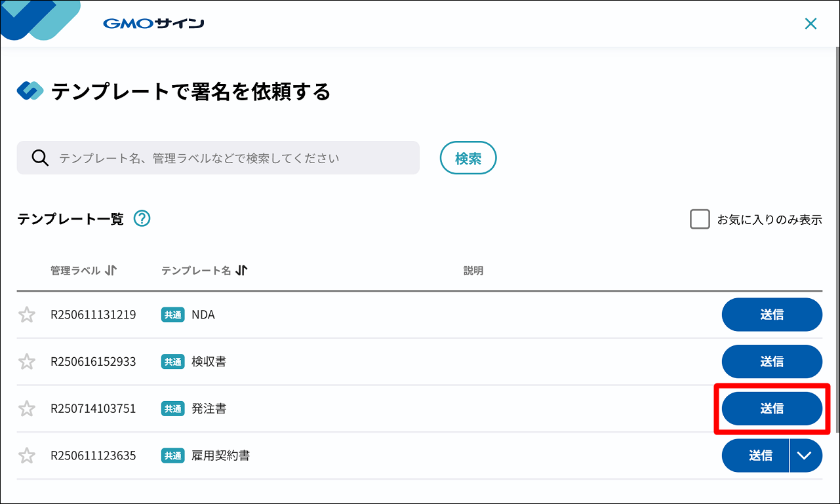Screen dimensions: 840x504
Task: Open the テンプレート一覧 help question icon
Action: click(142, 219)
